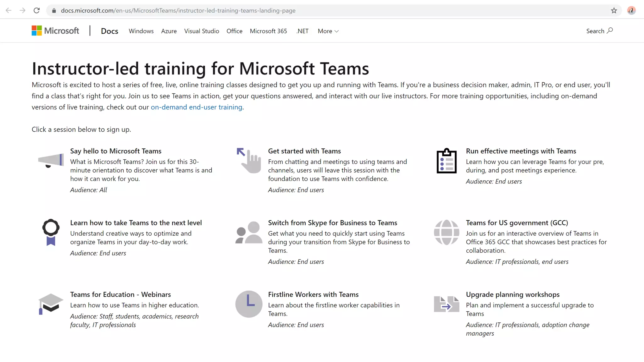Click the clipboard checklist icon for meetings session

tap(447, 161)
